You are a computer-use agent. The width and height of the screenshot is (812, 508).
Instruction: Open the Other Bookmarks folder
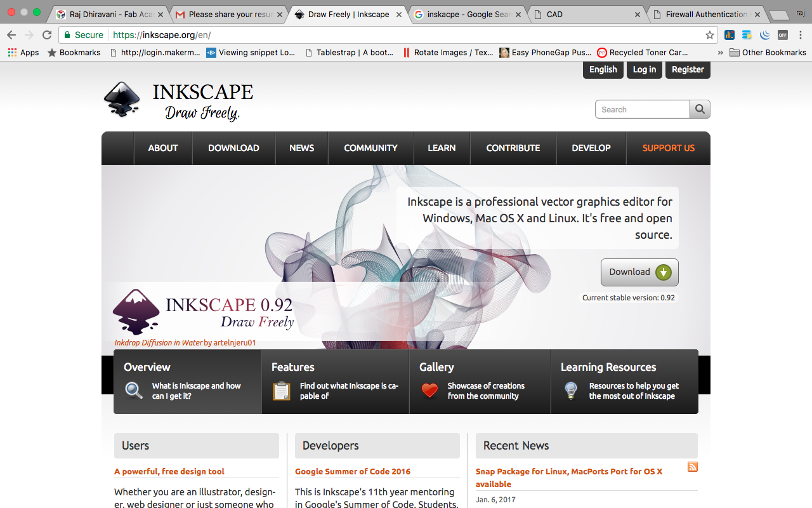click(766, 53)
